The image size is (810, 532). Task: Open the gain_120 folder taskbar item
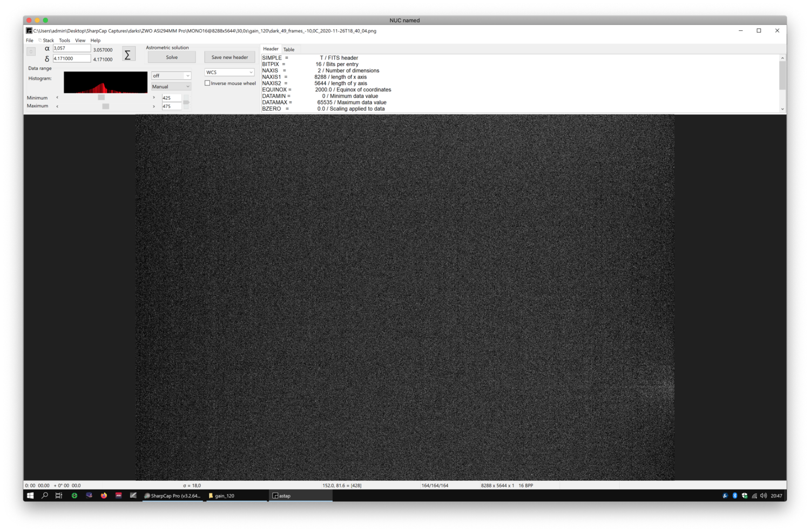click(x=236, y=495)
